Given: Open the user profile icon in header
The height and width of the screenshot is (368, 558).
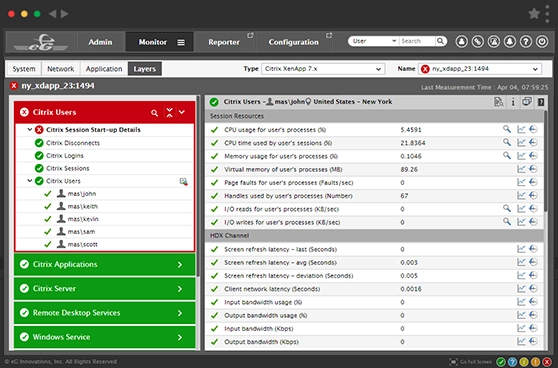Looking at the screenshot, I should tap(462, 42).
